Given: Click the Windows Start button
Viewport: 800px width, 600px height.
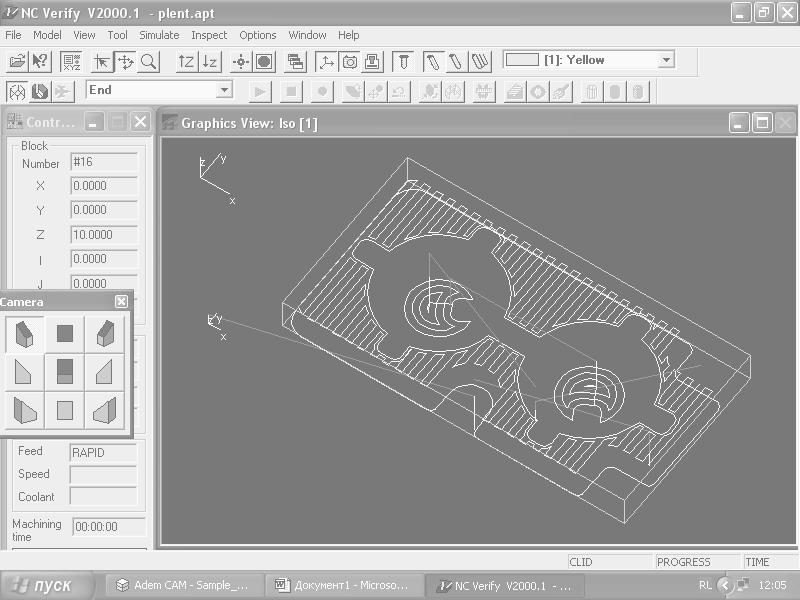Looking at the screenshot, I should click(x=46, y=585).
